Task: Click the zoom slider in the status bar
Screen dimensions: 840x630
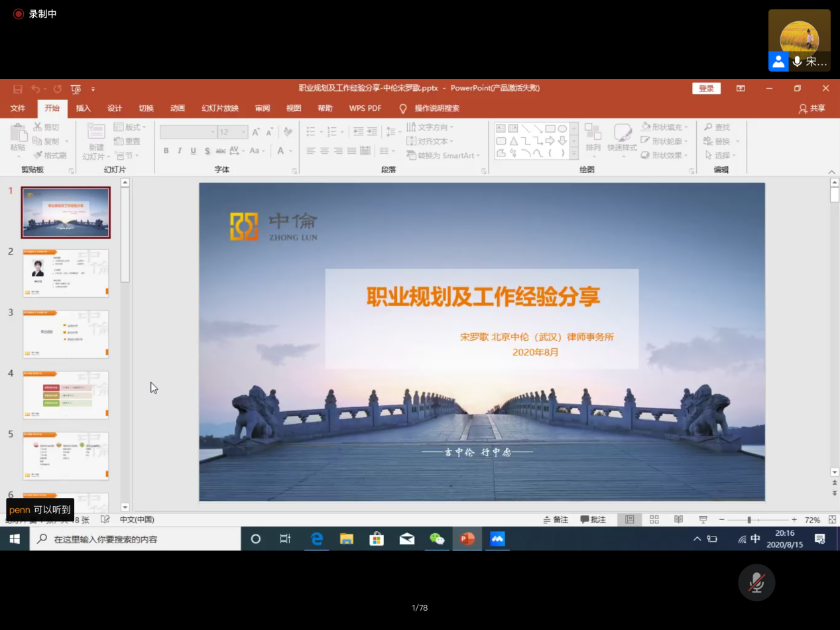Action: [x=749, y=520]
